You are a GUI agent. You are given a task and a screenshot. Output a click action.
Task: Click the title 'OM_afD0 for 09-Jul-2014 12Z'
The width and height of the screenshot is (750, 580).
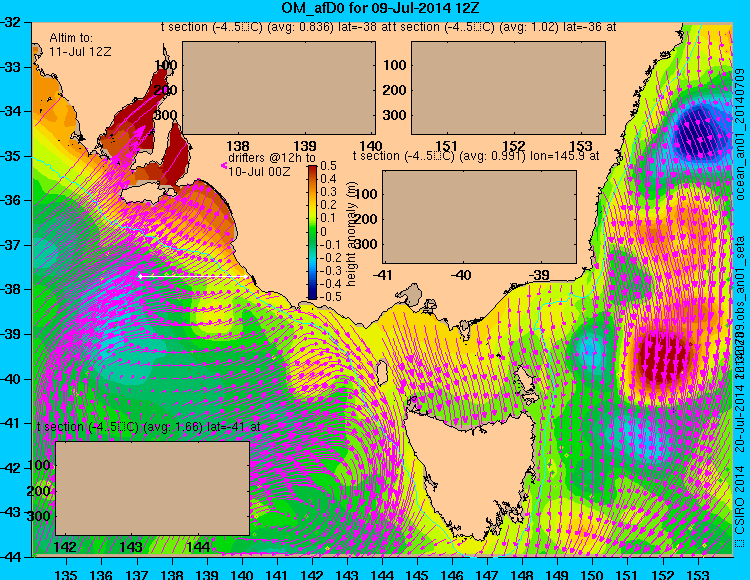pyautogui.click(x=380, y=8)
